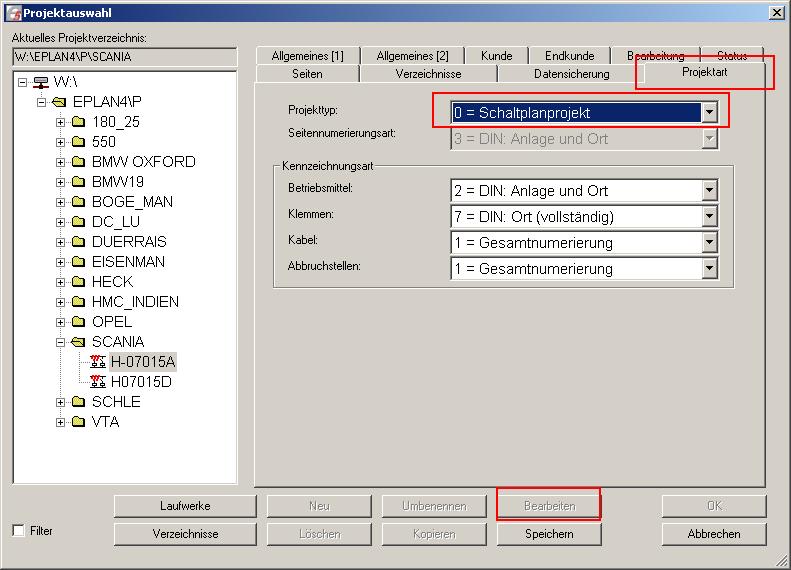Click the DC_LU folder icon
This screenshot has height=570, width=791.
(x=78, y=222)
